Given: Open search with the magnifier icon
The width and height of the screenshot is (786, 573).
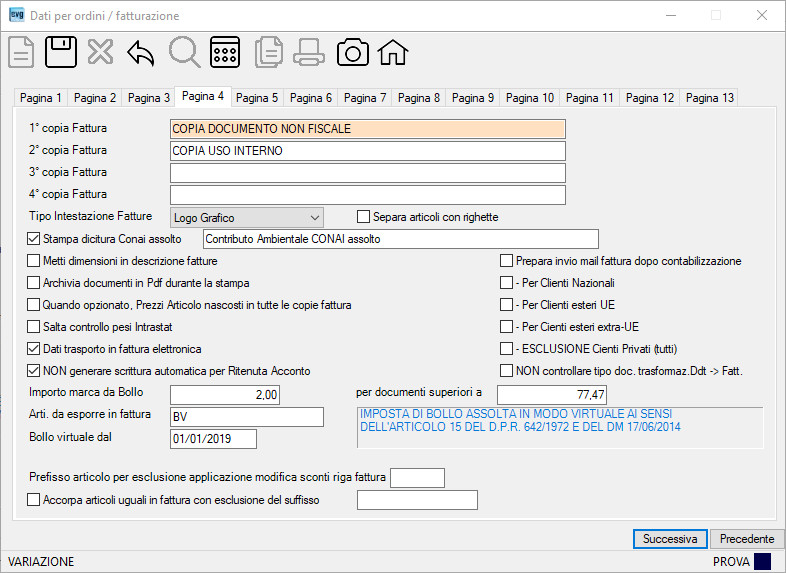Looking at the screenshot, I should [x=184, y=52].
